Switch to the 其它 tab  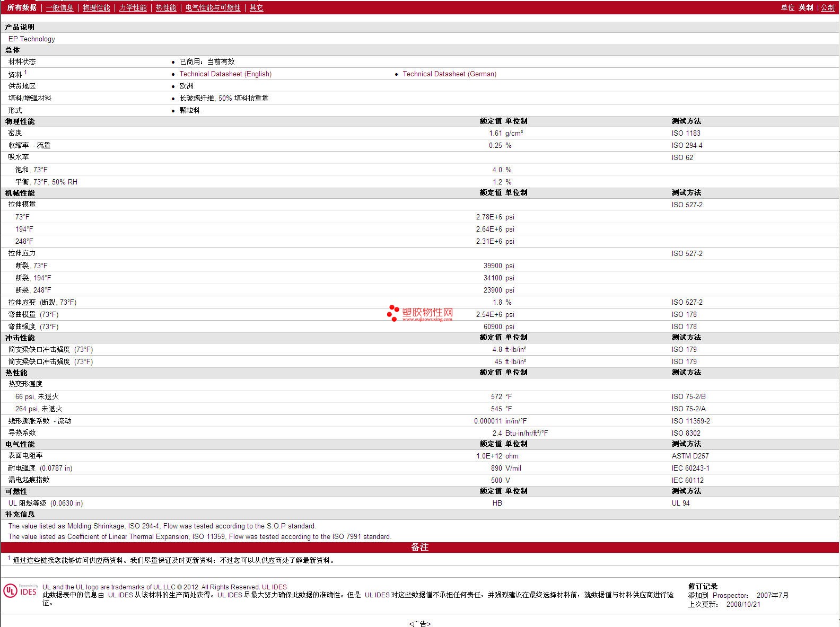click(x=256, y=7)
